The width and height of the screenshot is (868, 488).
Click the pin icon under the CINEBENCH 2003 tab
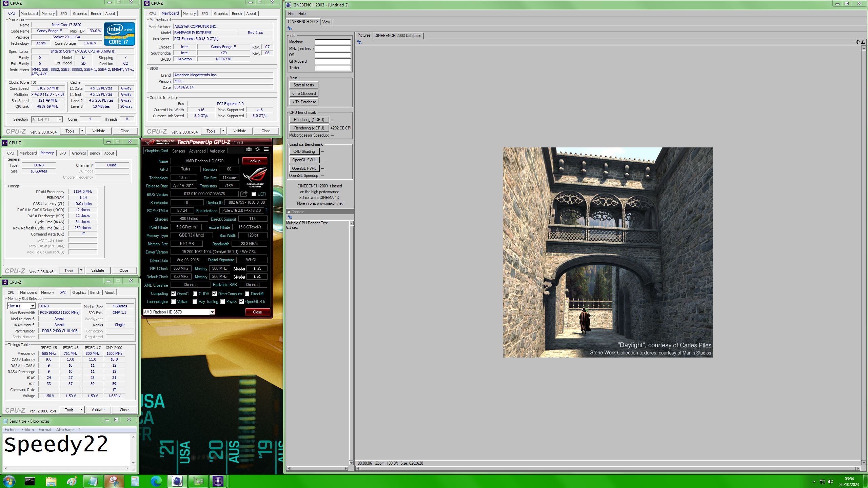point(290,28)
